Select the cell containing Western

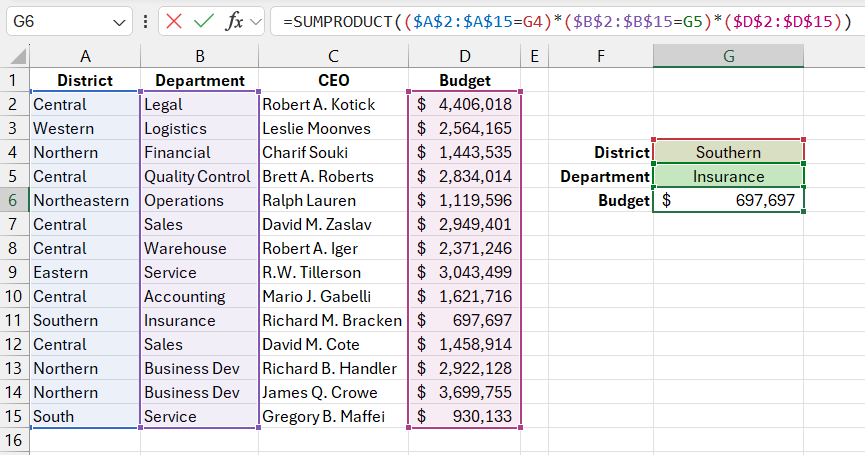[x=85, y=129]
